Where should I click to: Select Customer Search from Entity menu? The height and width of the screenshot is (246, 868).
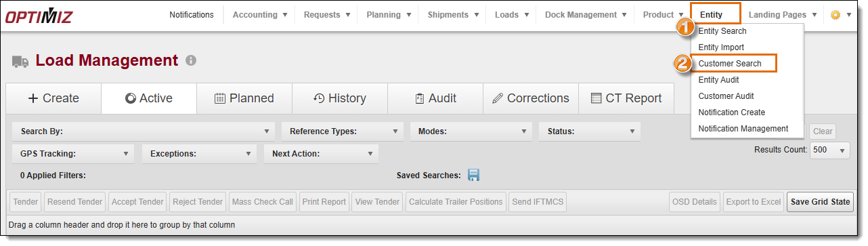[733, 64]
